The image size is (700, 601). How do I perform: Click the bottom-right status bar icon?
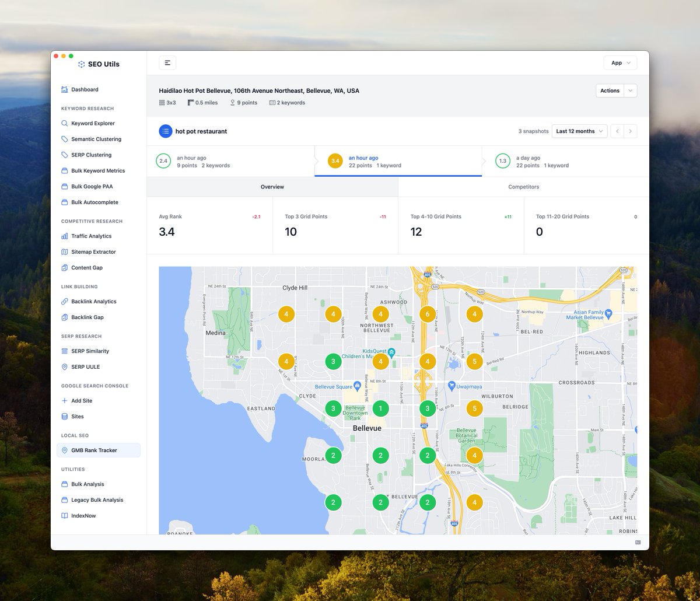pyautogui.click(x=638, y=542)
